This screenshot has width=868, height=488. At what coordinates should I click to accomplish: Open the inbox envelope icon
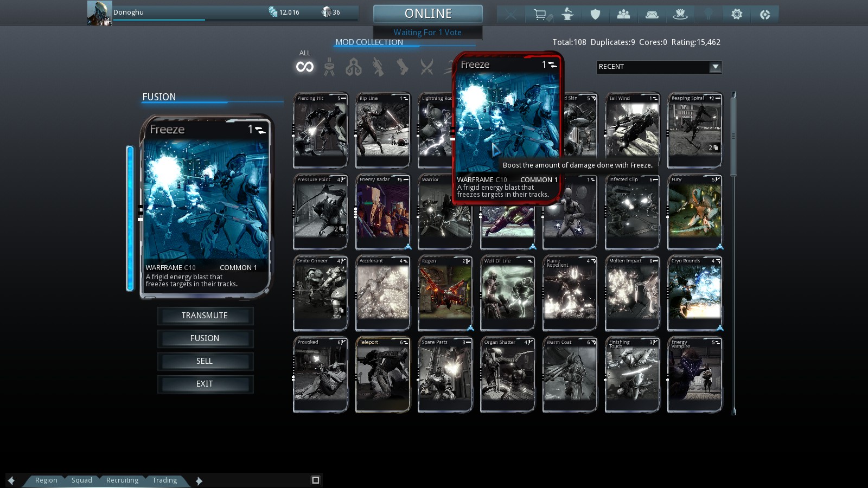652,15
